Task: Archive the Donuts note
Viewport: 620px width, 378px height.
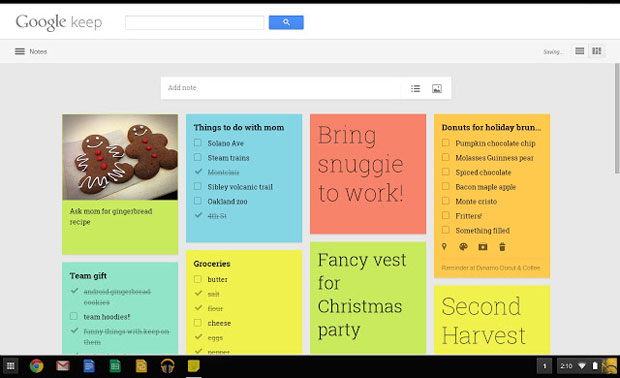Action: click(483, 247)
